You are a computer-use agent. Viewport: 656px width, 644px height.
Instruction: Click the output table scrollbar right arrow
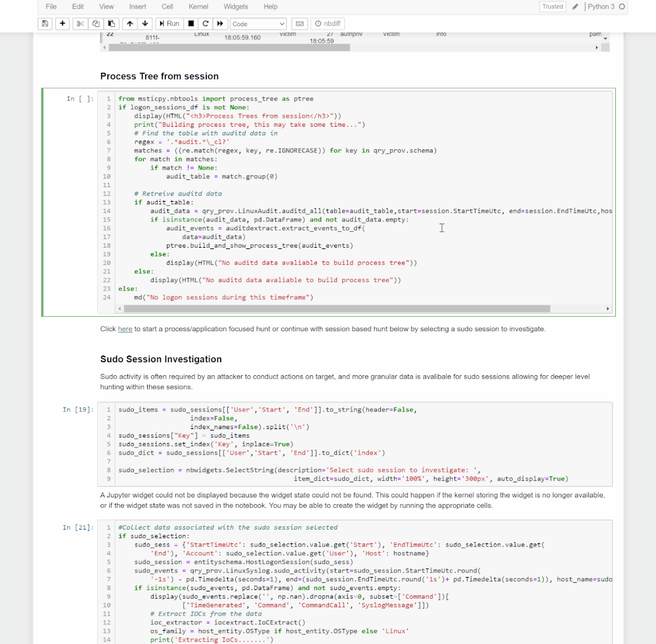[x=597, y=48]
